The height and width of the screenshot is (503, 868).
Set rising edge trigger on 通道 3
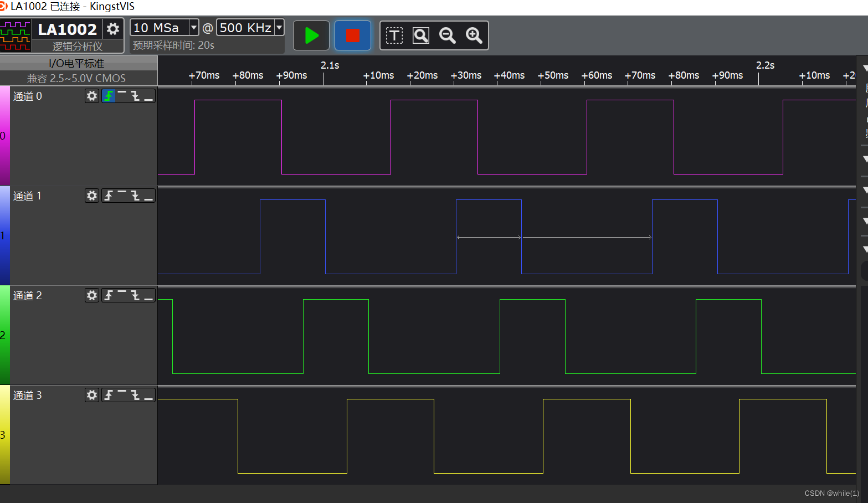click(x=109, y=395)
